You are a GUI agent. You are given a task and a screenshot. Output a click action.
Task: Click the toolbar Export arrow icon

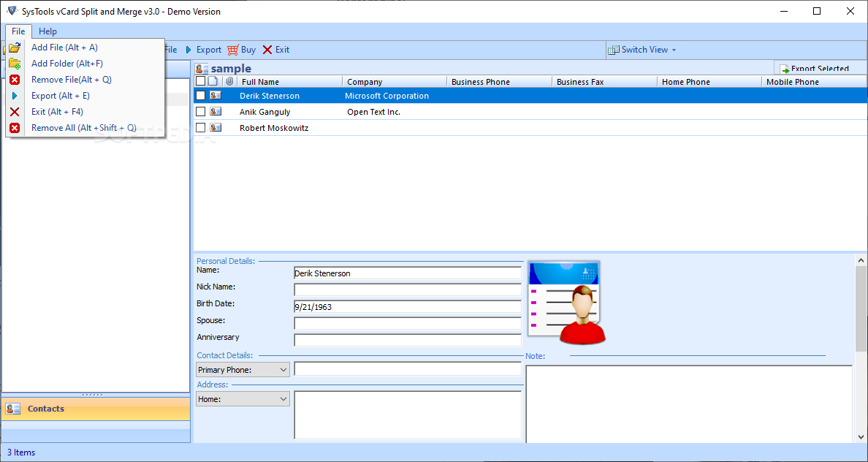tap(189, 50)
